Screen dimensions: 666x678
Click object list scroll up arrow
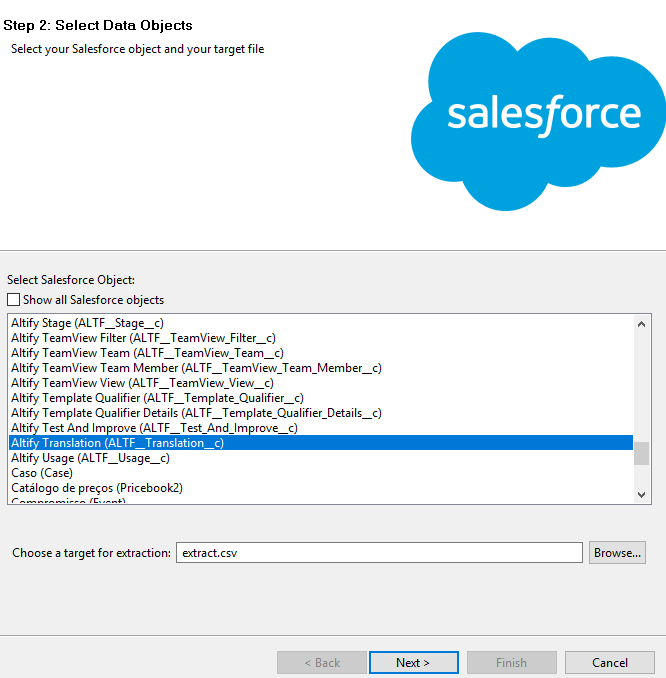point(641,324)
